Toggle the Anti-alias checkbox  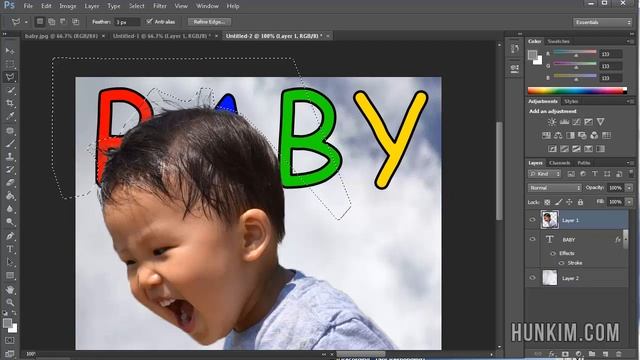point(149,21)
